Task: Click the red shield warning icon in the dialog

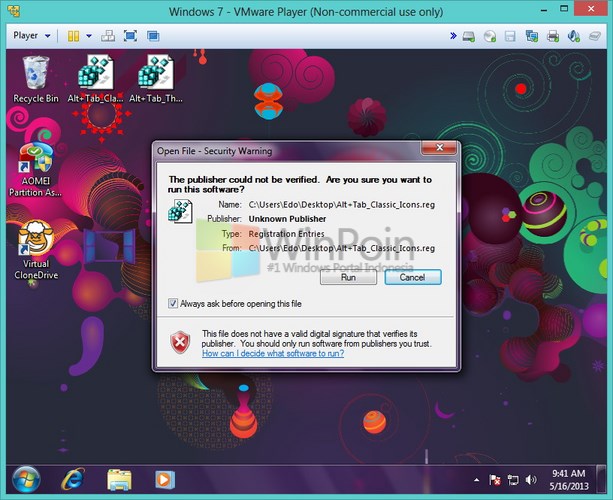Action: [x=180, y=342]
